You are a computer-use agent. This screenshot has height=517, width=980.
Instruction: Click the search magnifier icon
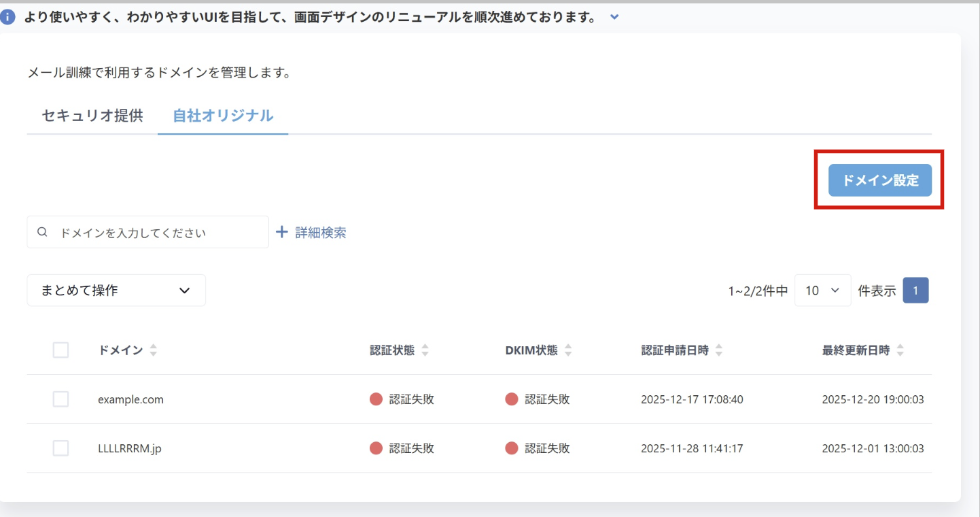pyautogui.click(x=42, y=232)
